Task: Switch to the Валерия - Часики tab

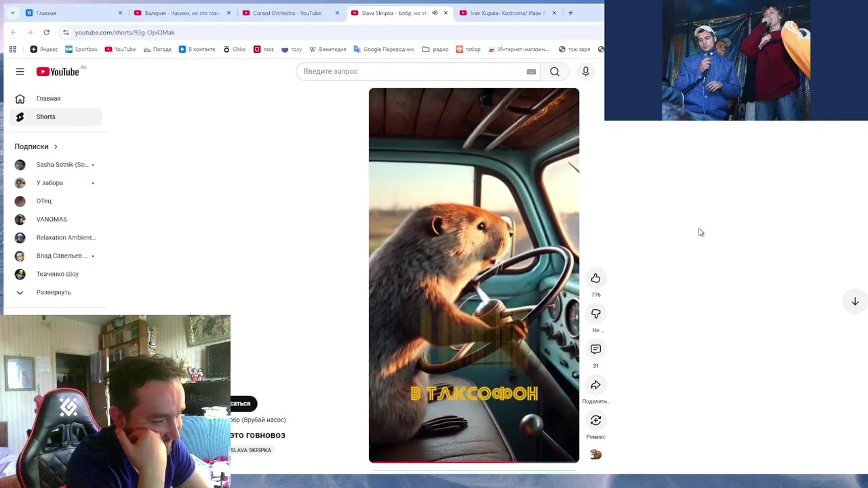Action: pyautogui.click(x=182, y=13)
